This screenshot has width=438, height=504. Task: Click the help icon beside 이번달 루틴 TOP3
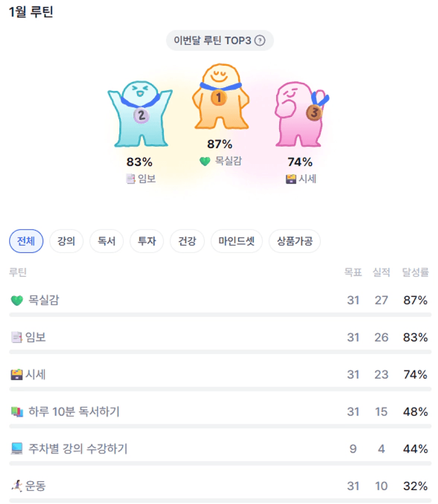click(260, 41)
